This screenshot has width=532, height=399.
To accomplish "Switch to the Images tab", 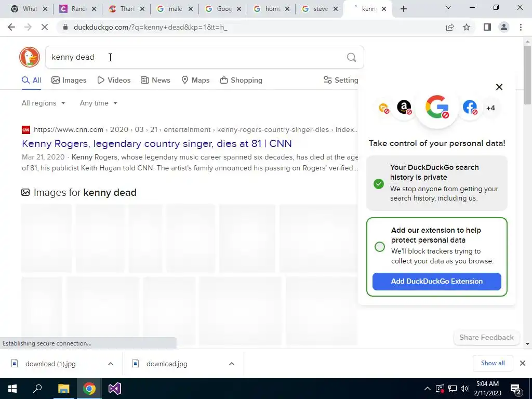I will (69, 81).
